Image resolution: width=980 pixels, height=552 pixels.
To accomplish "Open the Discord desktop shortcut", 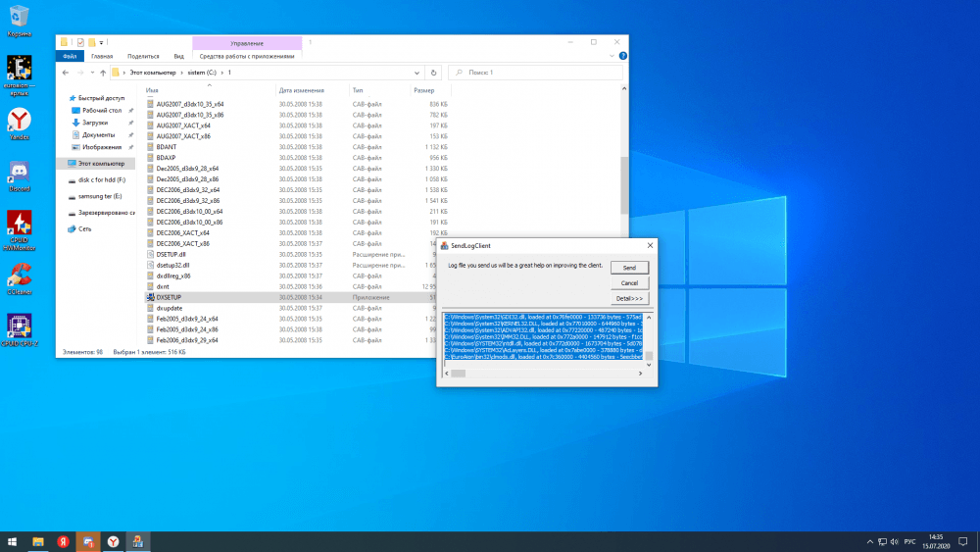I will tap(19, 173).
